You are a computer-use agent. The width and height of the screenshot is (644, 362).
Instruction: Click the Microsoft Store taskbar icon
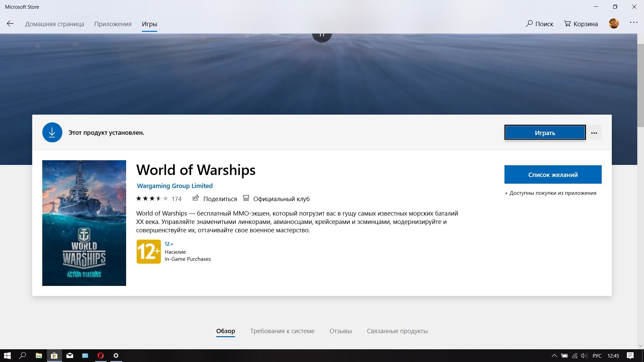click(54, 356)
